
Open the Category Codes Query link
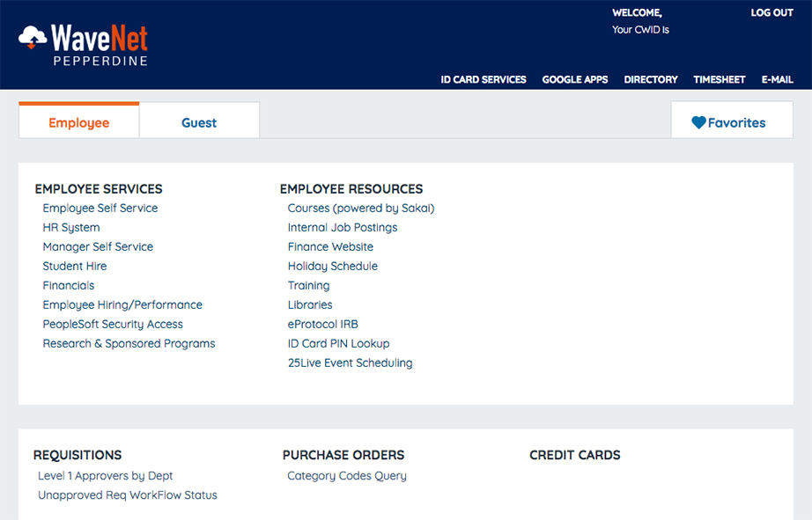tap(347, 476)
